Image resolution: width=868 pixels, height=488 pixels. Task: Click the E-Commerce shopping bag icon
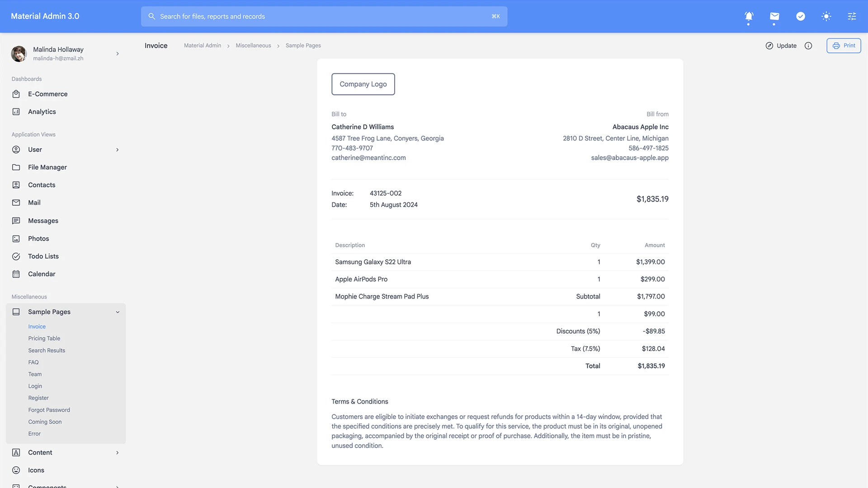click(x=16, y=94)
